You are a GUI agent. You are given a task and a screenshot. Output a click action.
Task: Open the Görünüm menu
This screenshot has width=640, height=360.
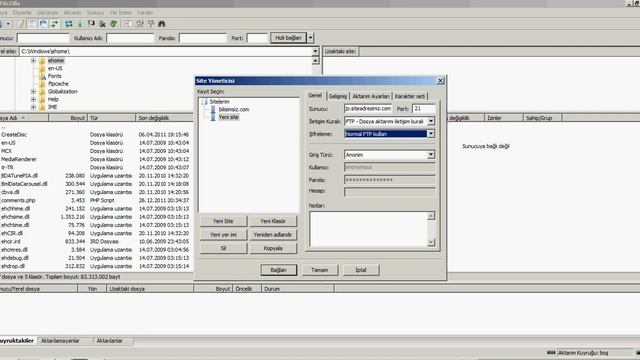pyautogui.click(x=47, y=13)
